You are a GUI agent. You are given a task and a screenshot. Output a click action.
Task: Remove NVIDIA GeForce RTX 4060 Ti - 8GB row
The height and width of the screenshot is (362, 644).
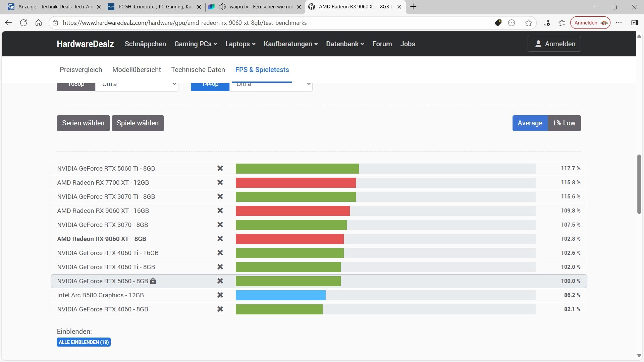click(x=220, y=267)
